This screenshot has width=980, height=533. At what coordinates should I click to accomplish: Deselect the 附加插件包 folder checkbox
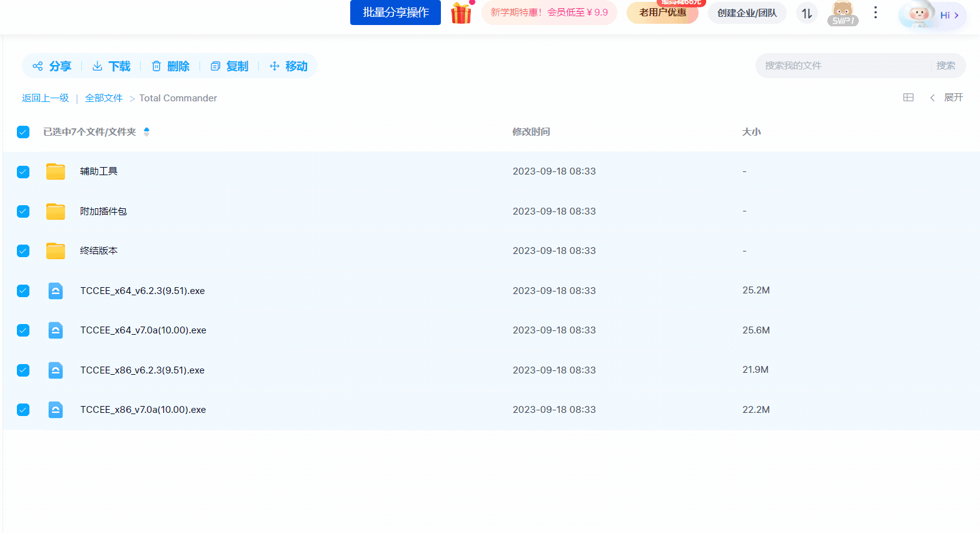[x=23, y=211]
